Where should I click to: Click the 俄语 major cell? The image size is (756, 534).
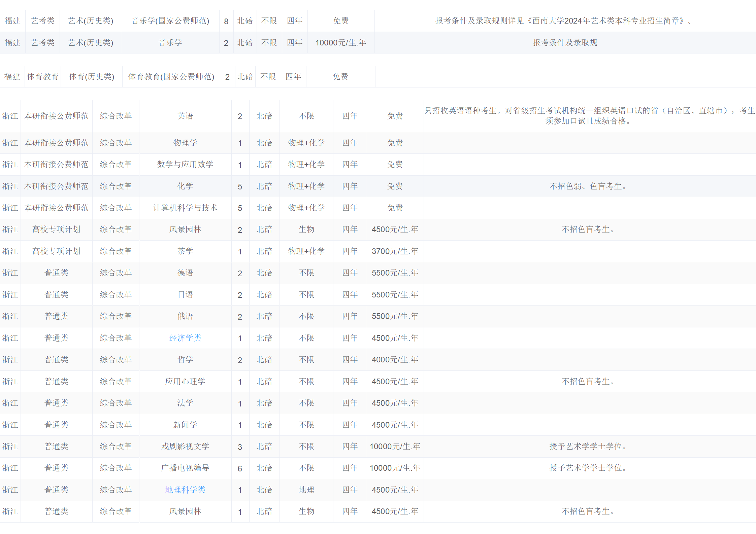click(185, 316)
